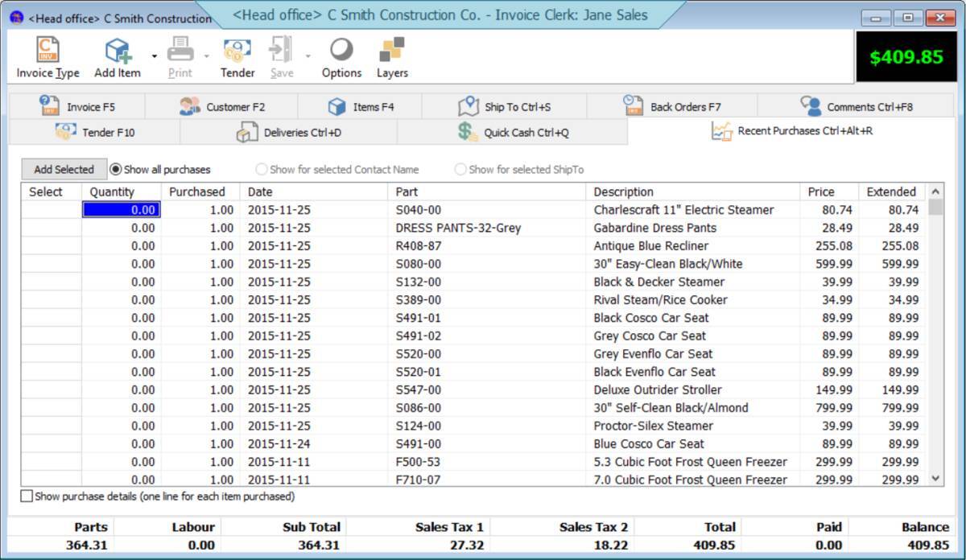Click the Layers toolbar icon
This screenshot has width=966, height=560.
click(392, 51)
